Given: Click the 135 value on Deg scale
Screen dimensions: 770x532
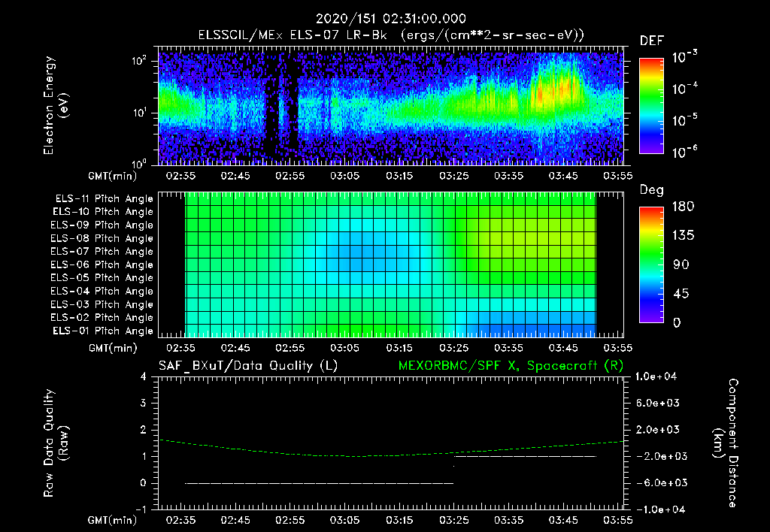Looking at the screenshot, I should 683,236.
